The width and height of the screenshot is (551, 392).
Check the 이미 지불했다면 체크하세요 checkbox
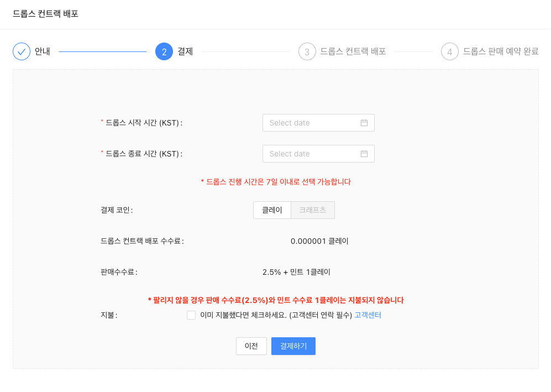(191, 315)
